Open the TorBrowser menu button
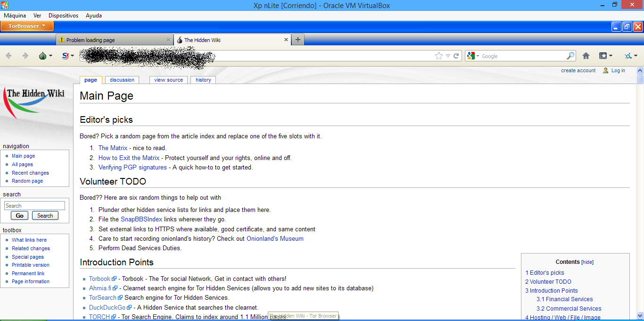Image resolution: width=644 pixels, height=321 pixels. (x=27, y=26)
